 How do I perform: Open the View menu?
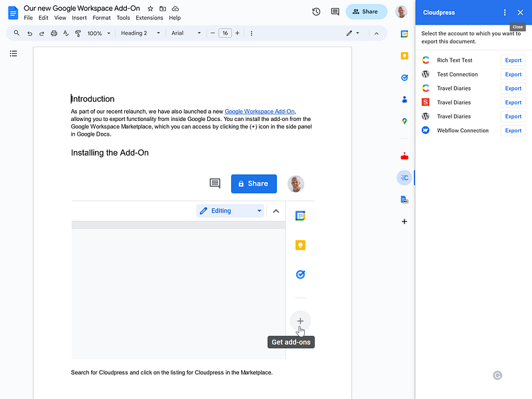point(60,18)
